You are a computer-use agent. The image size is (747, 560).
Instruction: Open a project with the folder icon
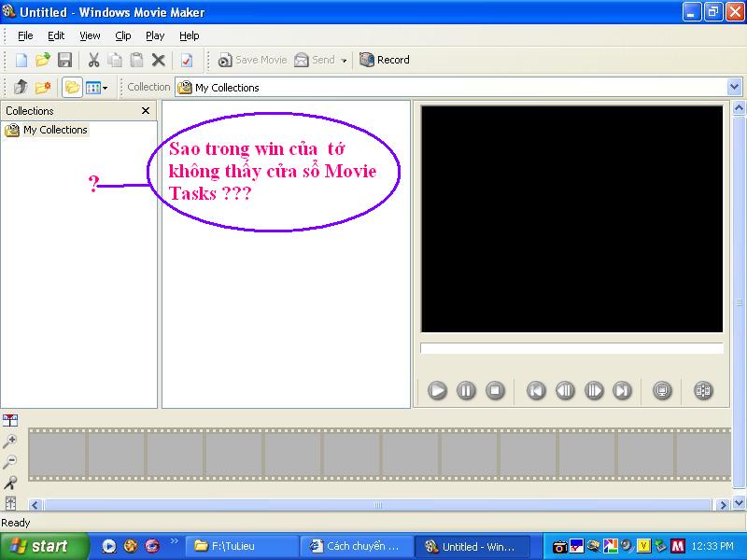point(42,60)
